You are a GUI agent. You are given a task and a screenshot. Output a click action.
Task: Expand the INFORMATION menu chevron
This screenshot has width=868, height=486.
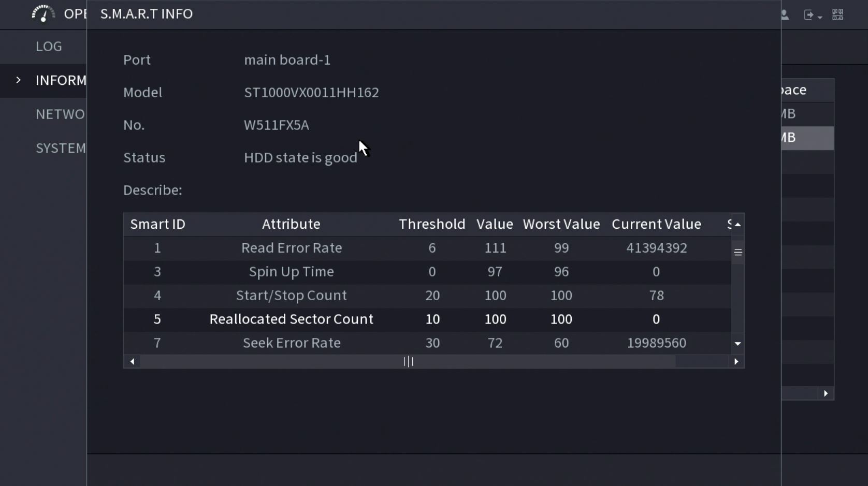click(x=19, y=80)
